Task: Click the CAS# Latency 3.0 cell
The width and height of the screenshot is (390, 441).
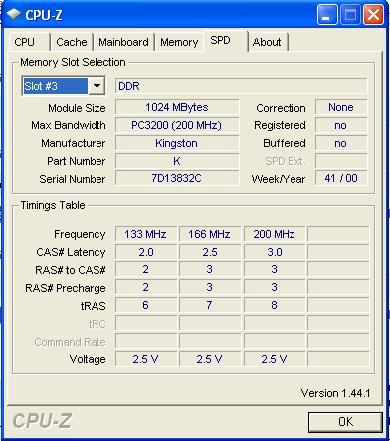Action: click(x=274, y=252)
